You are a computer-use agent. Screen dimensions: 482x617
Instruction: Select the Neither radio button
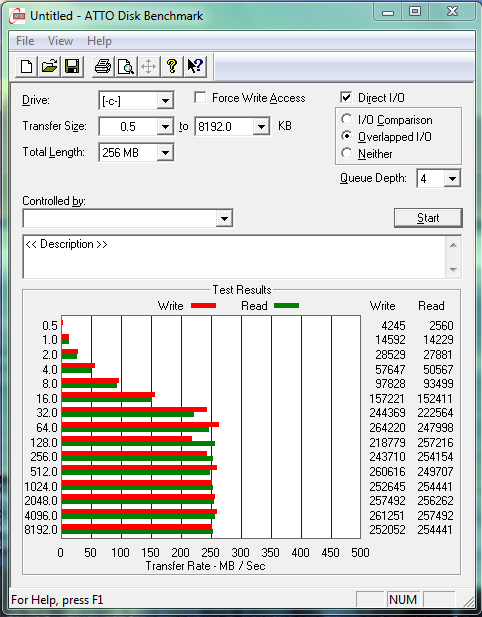click(x=346, y=153)
